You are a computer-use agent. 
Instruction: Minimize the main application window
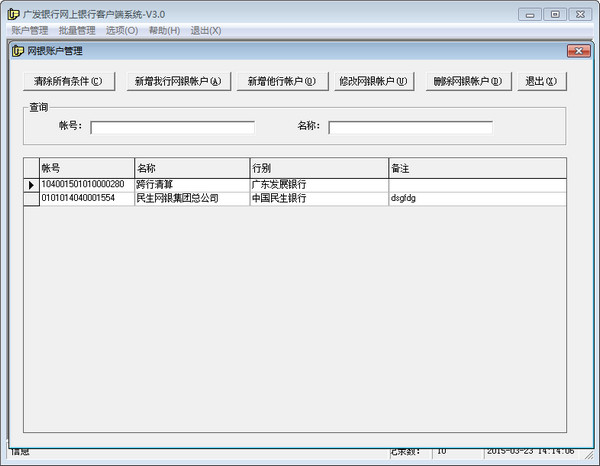tap(530, 15)
